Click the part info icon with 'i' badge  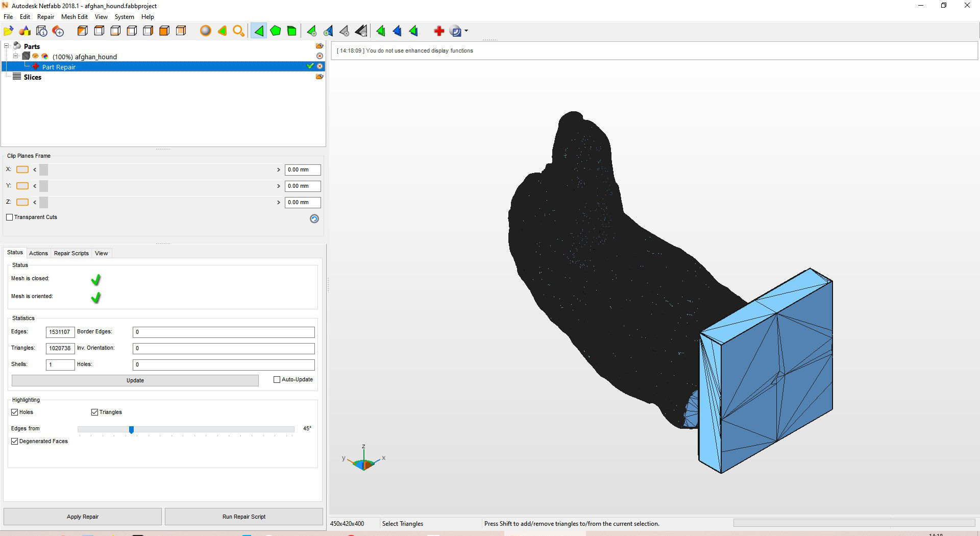click(x=42, y=31)
